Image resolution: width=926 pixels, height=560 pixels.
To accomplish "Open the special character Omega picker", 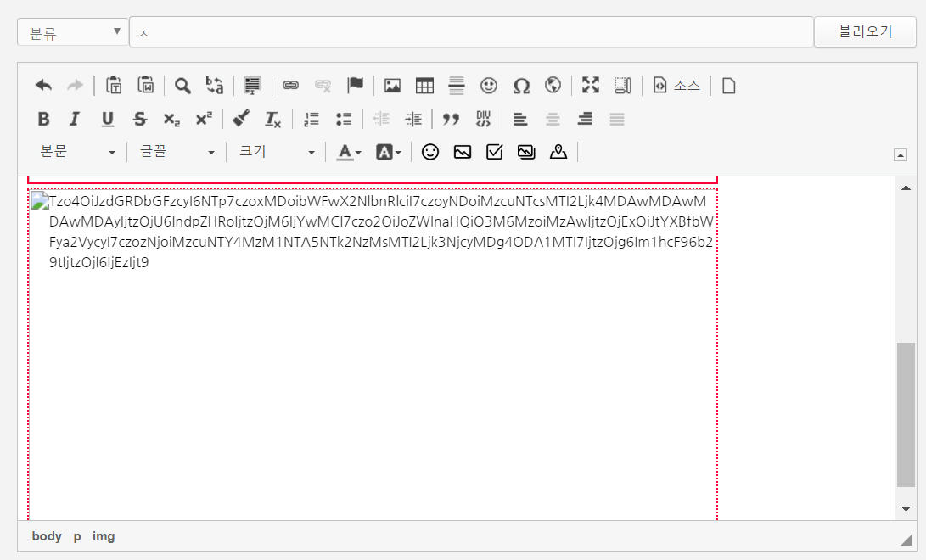I will pos(521,85).
